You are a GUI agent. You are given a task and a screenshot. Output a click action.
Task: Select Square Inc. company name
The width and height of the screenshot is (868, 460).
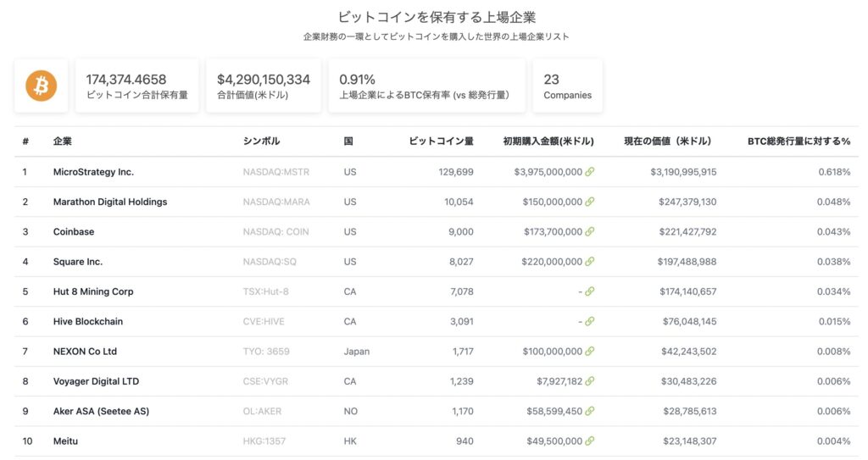coord(78,262)
